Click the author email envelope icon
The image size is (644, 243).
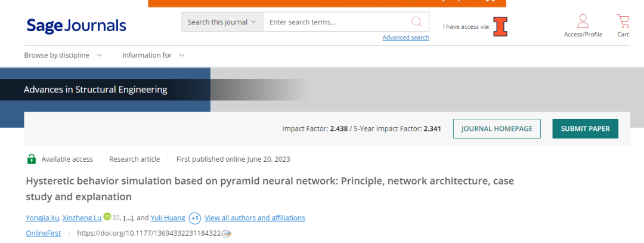[x=116, y=217]
